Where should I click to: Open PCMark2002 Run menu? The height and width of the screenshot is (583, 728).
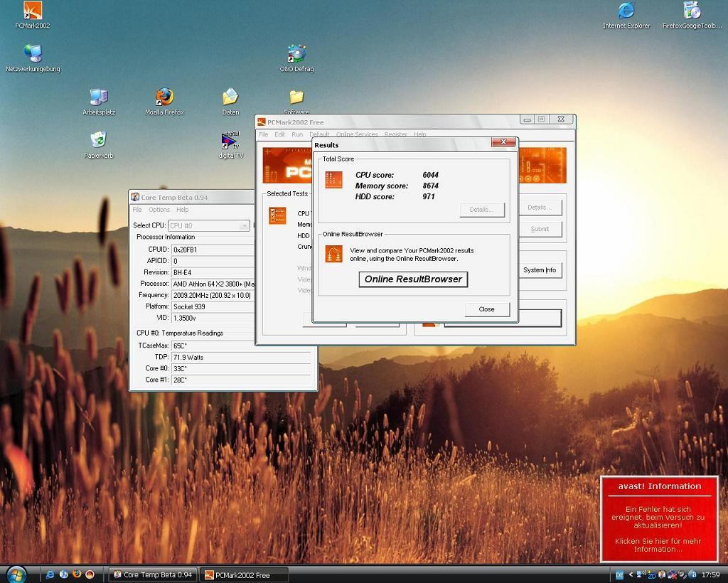[x=297, y=134]
